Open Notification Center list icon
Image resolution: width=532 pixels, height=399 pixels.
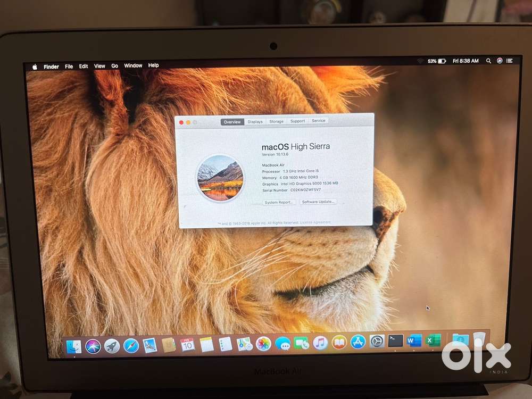pos(509,61)
